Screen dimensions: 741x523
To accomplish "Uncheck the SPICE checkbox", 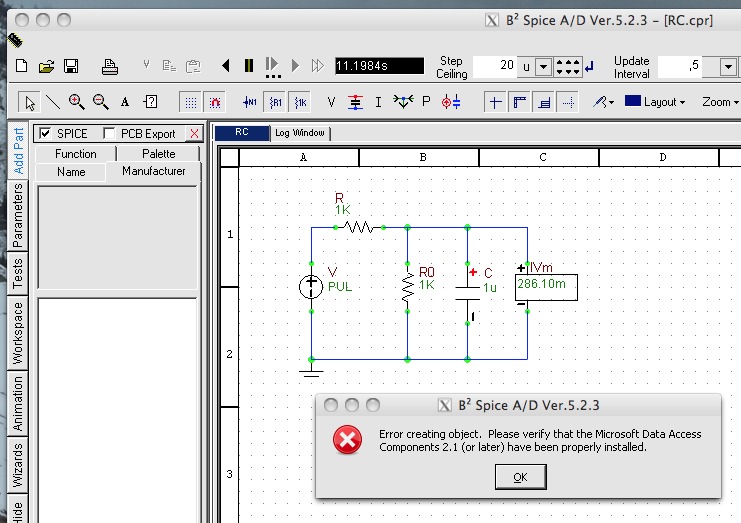I will tap(45, 133).
